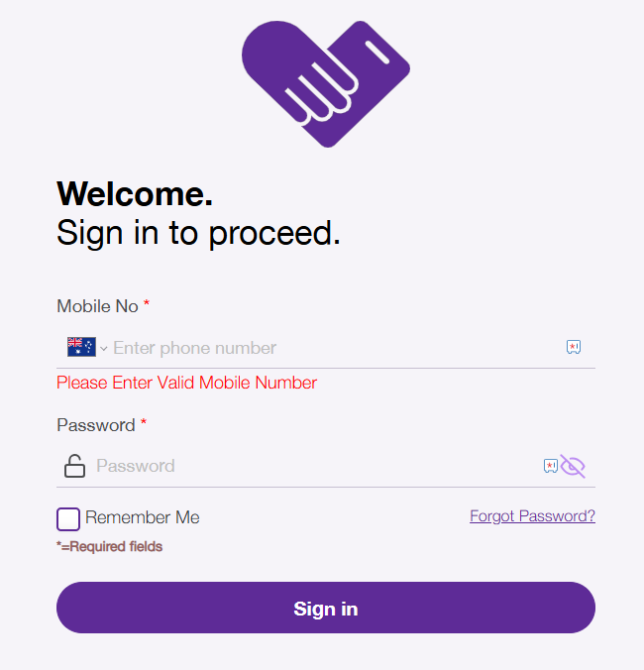This screenshot has width=644, height=670.
Task: Focus the Password input field
Action: tap(316, 466)
